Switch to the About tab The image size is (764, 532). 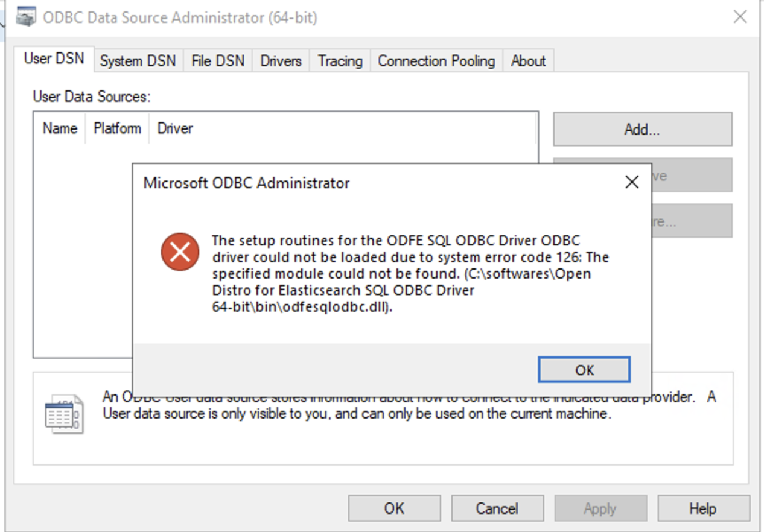coord(528,60)
